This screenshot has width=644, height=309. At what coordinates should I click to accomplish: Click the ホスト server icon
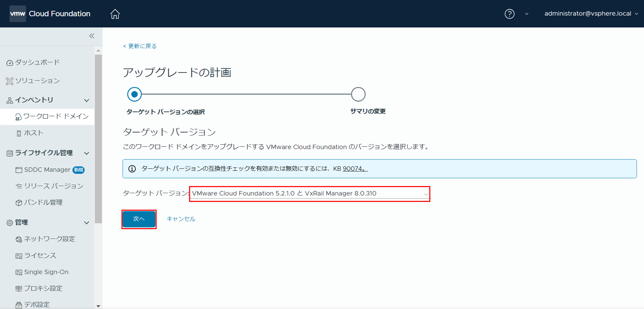tap(19, 133)
